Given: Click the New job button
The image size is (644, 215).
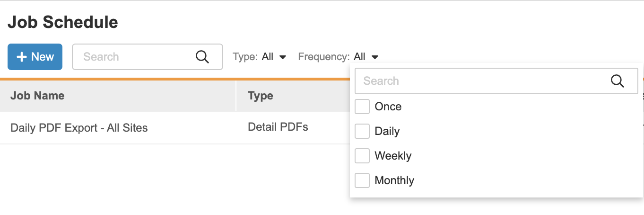Looking at the screenshot, I should coord(35,57).
